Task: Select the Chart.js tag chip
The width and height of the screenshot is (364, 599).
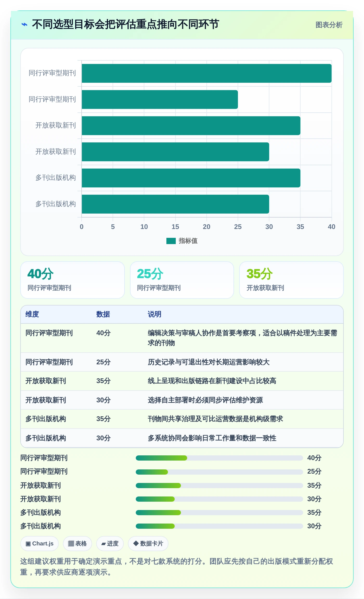Action: [40, 544]
